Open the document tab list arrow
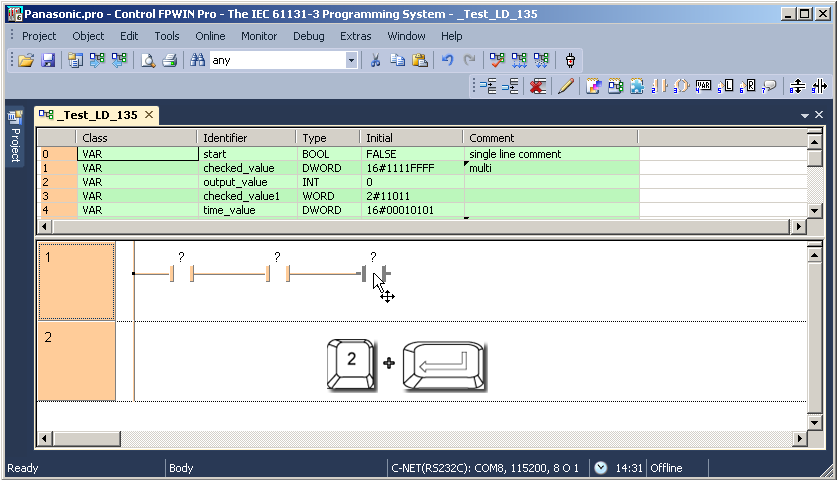Image resolution: width=837 pixels, height=480 pixels. [x=805, y=116]
